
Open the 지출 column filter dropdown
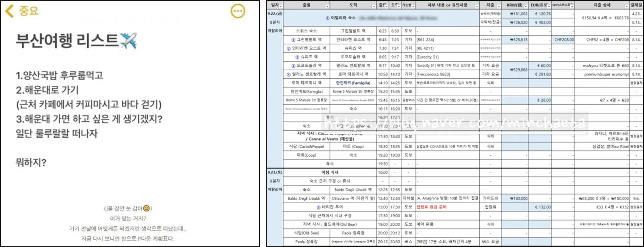[x=498, y=6]
